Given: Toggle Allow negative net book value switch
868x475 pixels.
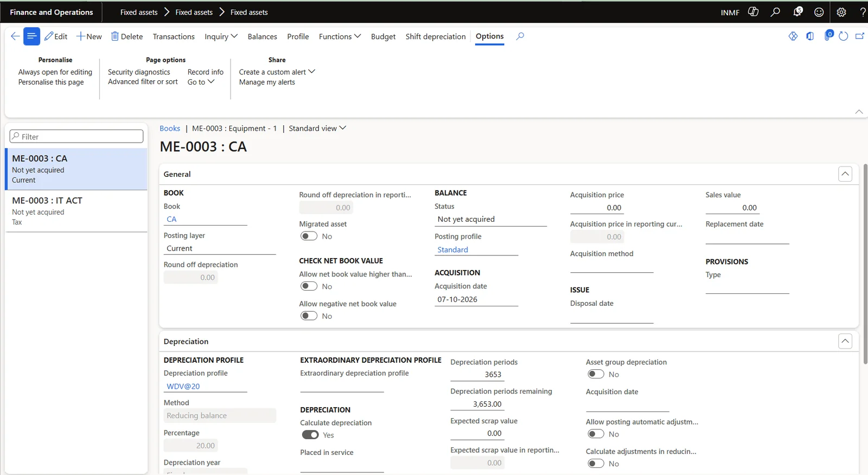Looking at the screenshot, I should [309, 316].
